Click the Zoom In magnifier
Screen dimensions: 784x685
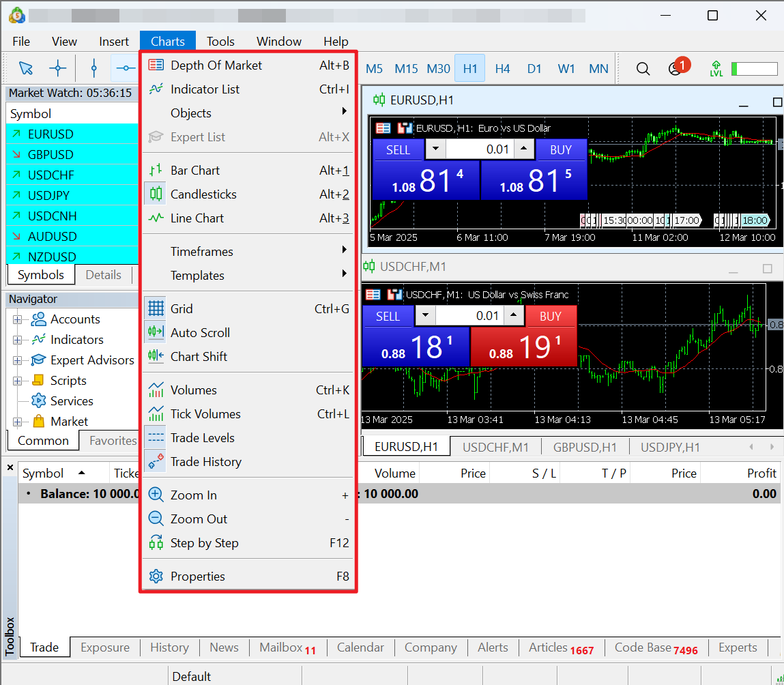(x=156, y=495)
